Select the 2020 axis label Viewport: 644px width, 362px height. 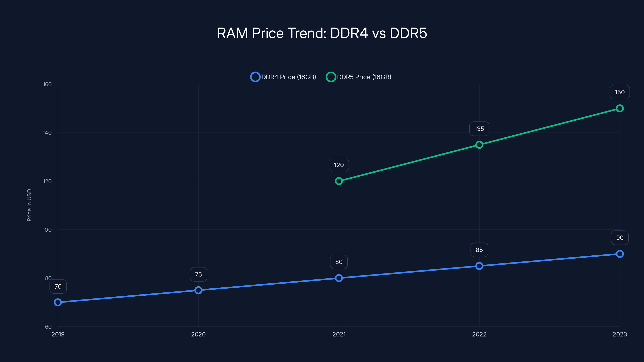point(198,334)
